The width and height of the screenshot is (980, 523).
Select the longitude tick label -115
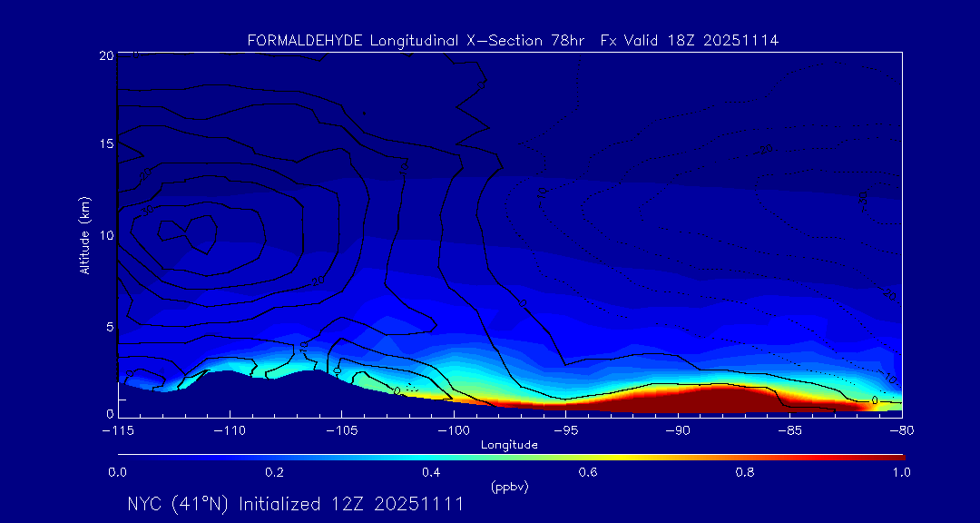118,431
